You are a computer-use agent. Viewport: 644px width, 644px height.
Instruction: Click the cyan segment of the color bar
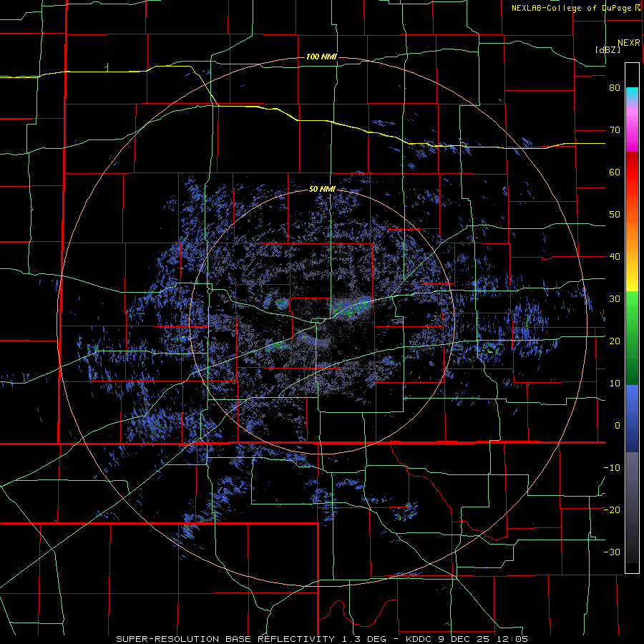coord(632,94)
